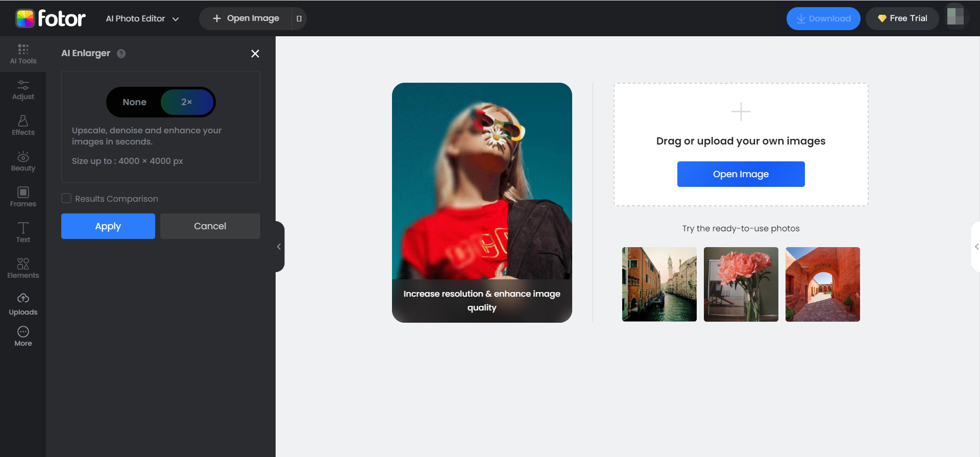Open the Frames sidebar panel
Screen dimensions: 980x457
pos(23,197)
